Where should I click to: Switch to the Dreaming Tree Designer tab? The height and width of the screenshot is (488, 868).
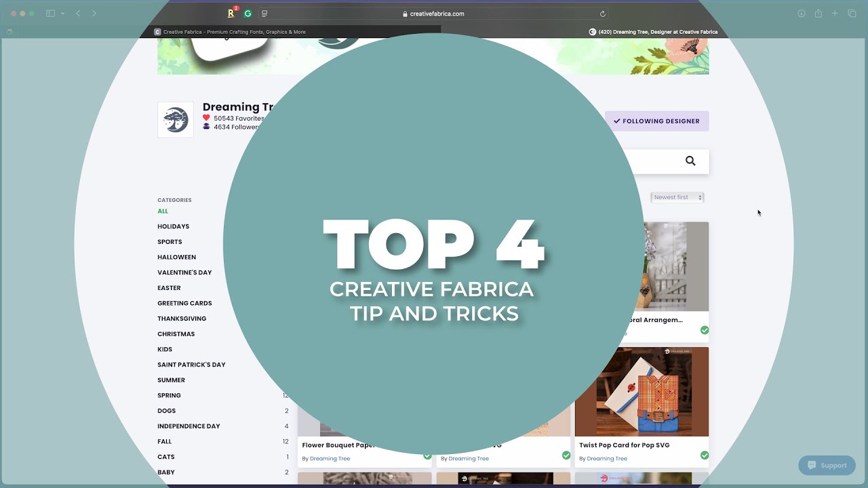(x=653, y=32)
